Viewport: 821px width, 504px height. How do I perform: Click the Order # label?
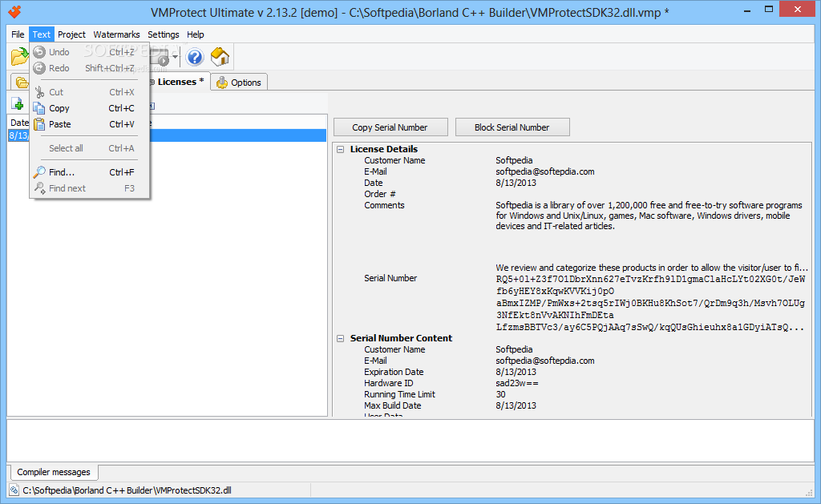(x=379, y=194)
